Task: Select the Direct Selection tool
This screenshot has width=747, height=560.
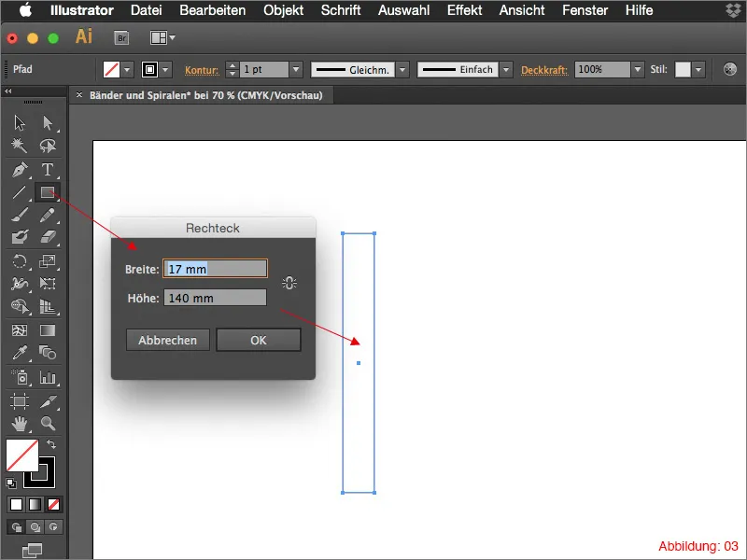Action: [x=48, y=123]
